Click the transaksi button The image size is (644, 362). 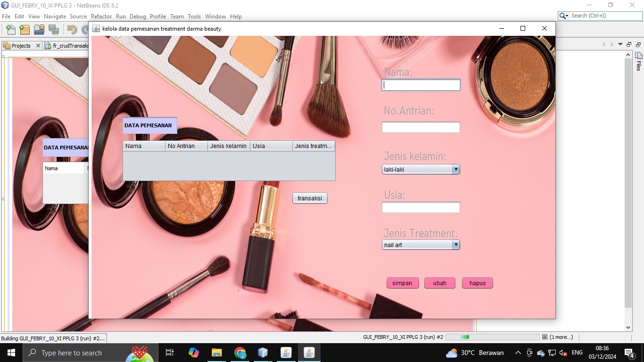[x=310, y=198]
